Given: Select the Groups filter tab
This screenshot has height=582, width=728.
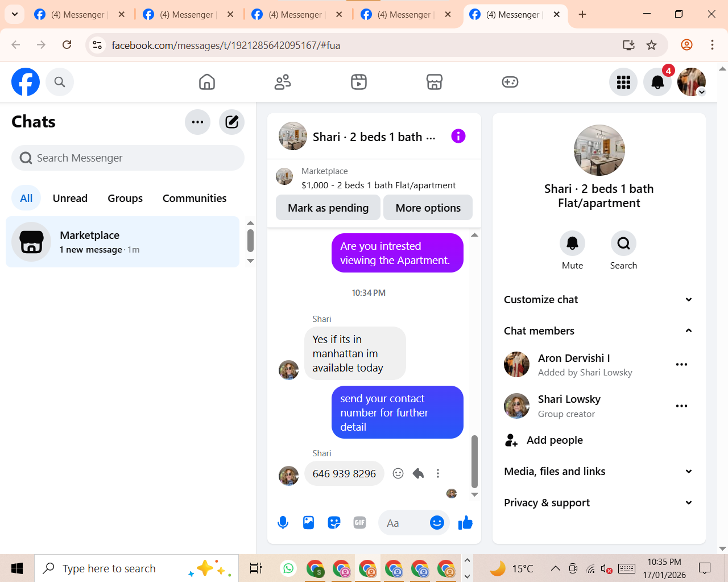Looking at the screenshot, I should [125, 199].
